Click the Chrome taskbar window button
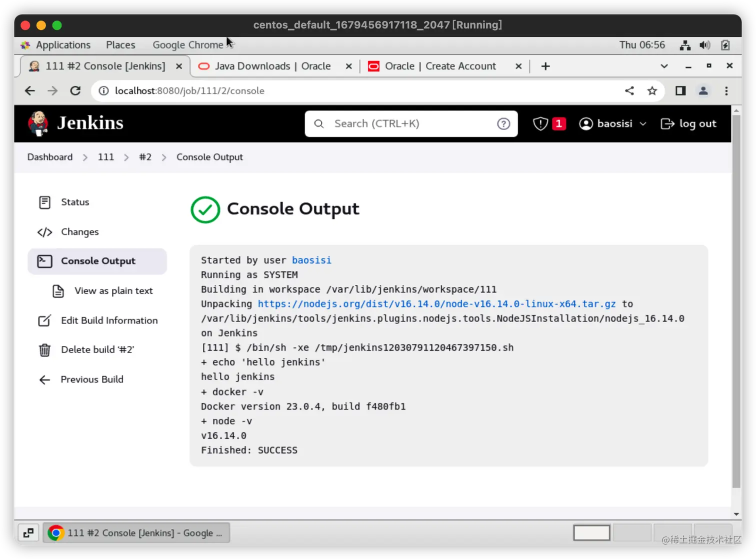756x559 pixels. point(136,533)
